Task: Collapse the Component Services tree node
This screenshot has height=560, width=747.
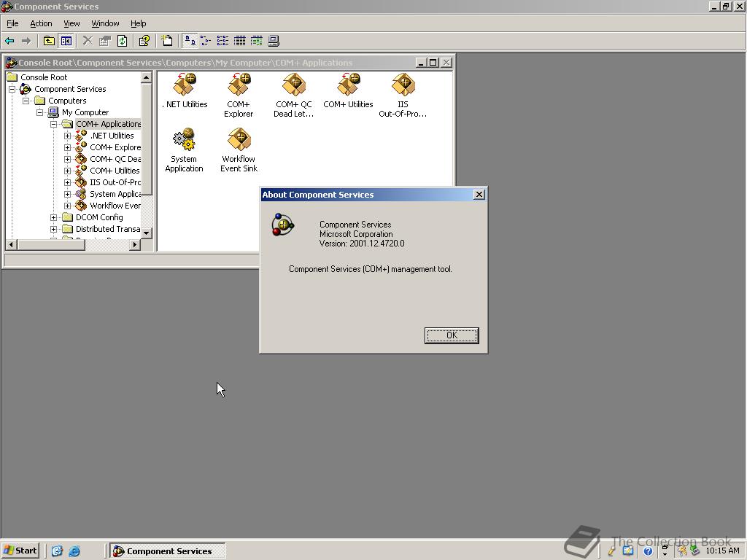Action: coord(12,89)
